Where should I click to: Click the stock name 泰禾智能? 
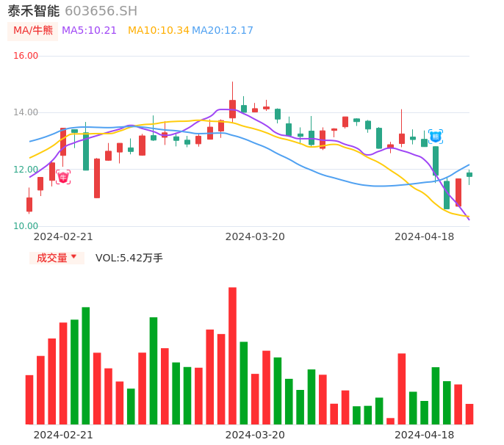point(34,11)
